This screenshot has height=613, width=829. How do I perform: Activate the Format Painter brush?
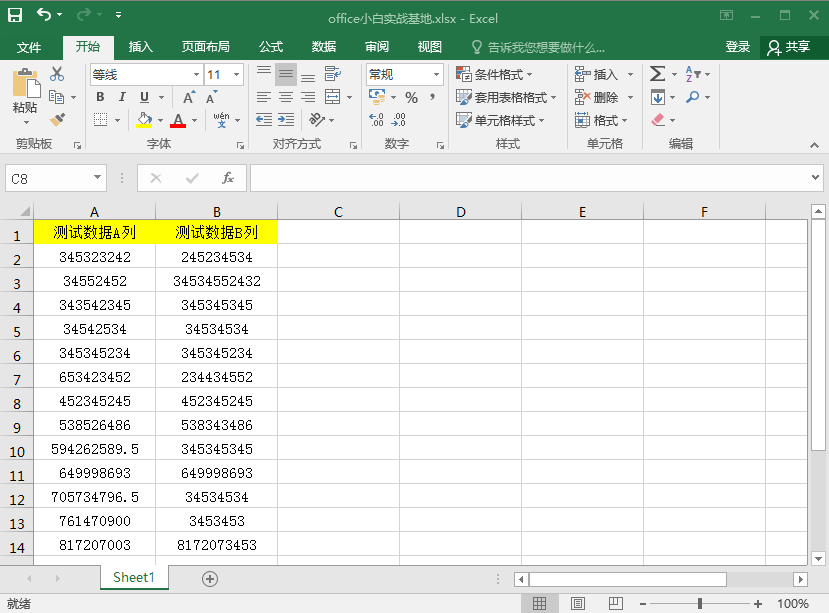57,120
